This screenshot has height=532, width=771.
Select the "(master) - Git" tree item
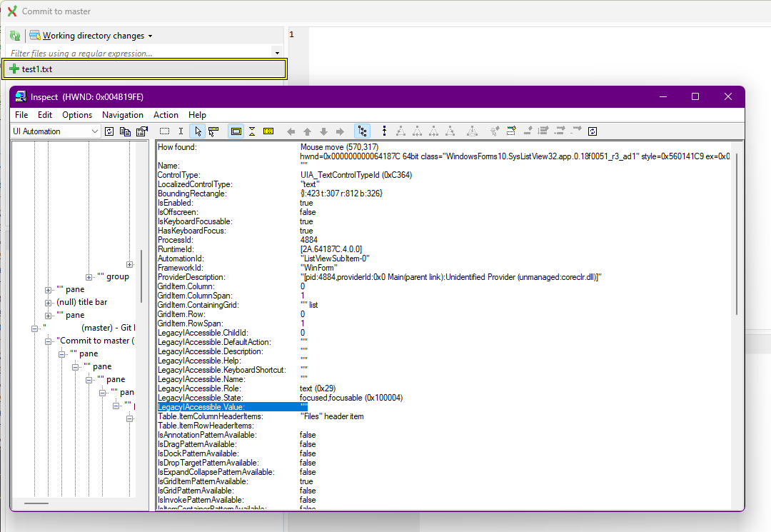pyautogui.click(x=89, y=328)
